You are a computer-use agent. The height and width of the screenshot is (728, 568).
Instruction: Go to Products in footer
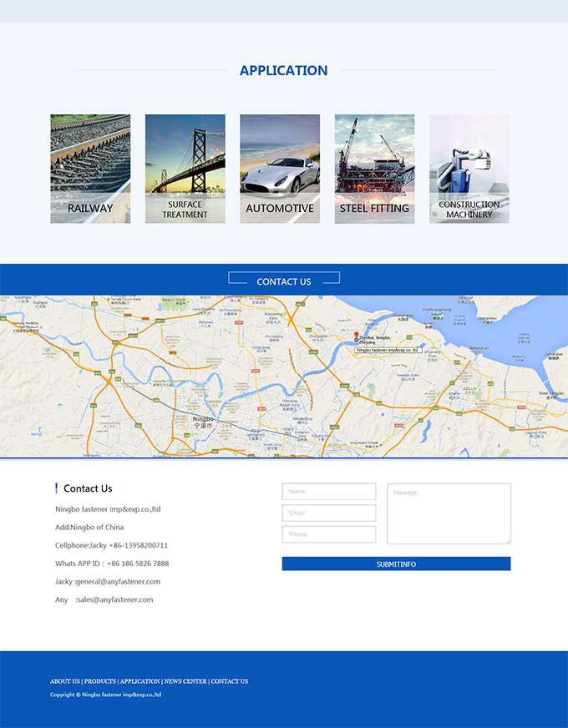tap(100, 681)
